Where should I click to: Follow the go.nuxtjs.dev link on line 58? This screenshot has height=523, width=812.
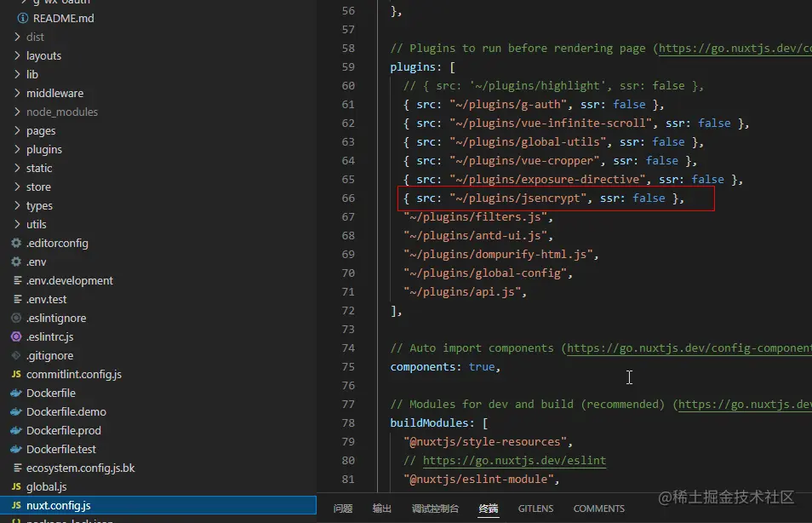pyautogui.click(x=735, y=49)
